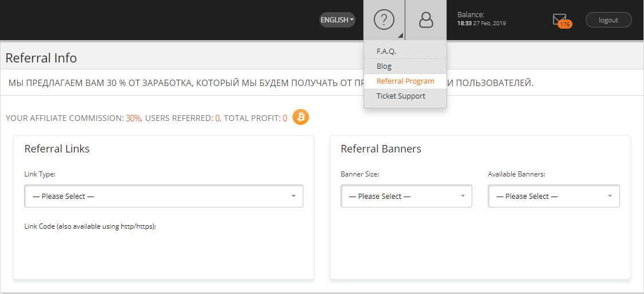Choose Blog in the help menu
Screen dimensions: 644x294
coord(384,66)
